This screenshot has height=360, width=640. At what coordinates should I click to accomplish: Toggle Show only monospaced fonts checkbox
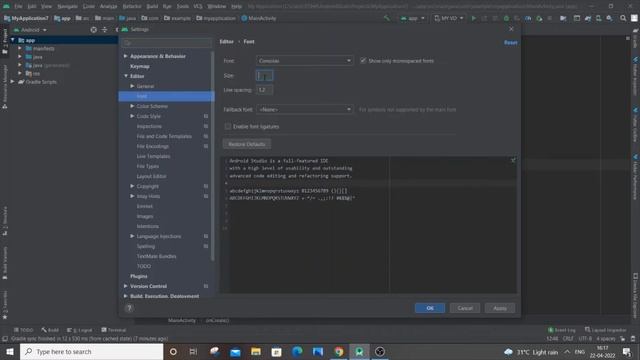coord(363,60)
